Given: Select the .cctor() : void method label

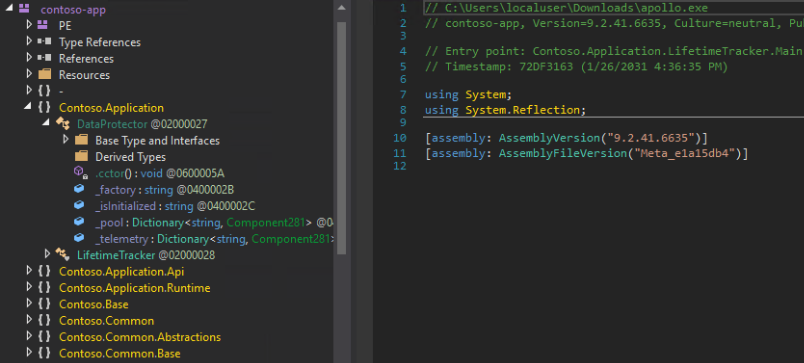Looking at the screenshot, I should (x=159, y=173).
